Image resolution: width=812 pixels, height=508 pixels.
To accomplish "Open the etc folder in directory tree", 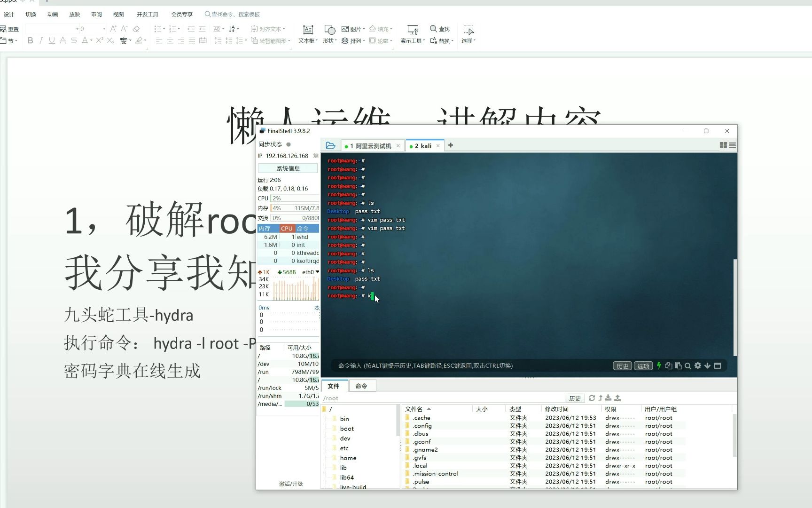I will [344, 448].
